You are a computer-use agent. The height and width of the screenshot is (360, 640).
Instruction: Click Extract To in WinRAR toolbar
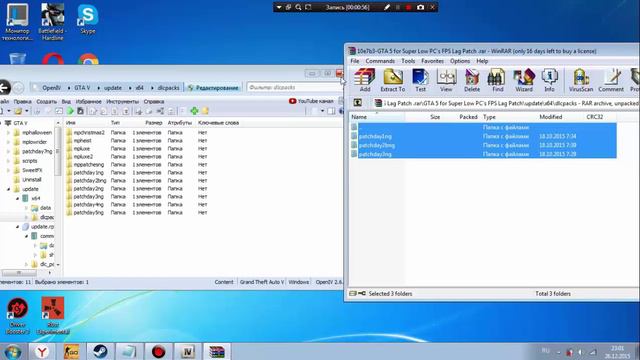(392, 80)
